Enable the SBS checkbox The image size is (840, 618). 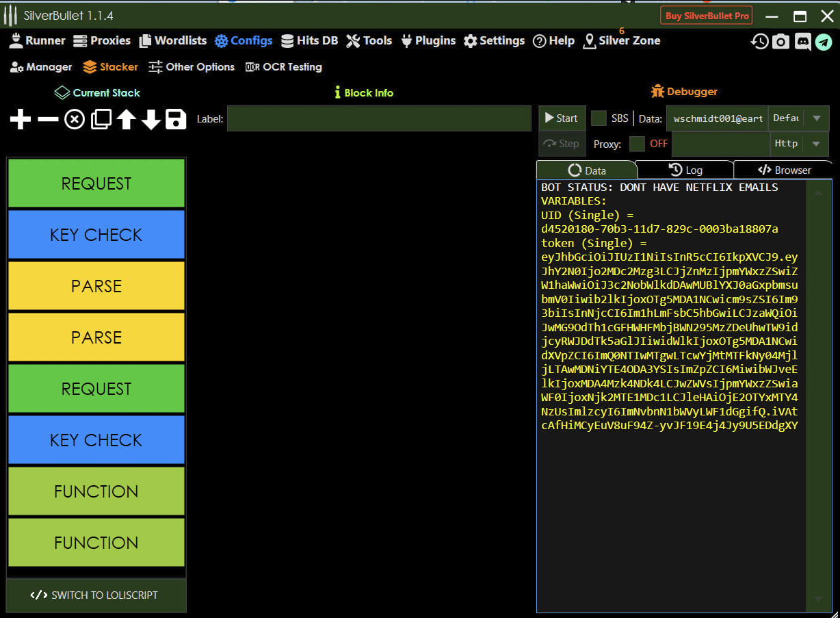tap(599, 118)
